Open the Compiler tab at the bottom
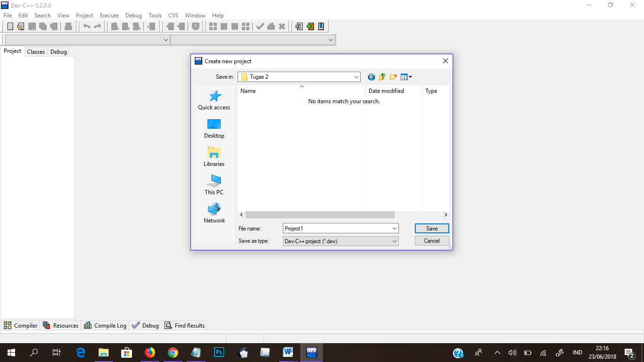The image size is (644, 362). (21, 325)
